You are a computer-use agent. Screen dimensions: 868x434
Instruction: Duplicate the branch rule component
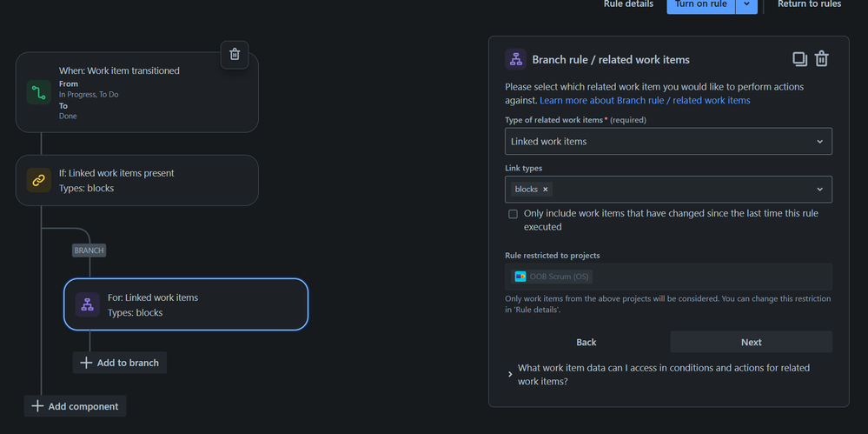click(799, 59)
